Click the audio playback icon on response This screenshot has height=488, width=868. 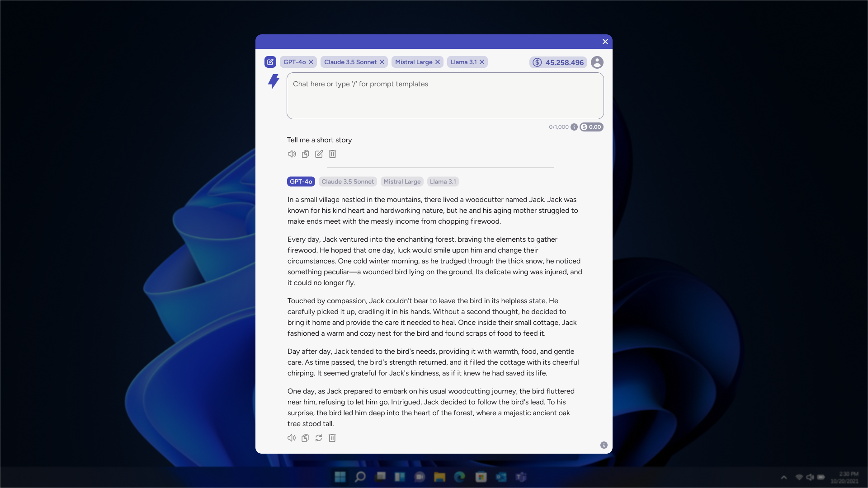(292, 438)
